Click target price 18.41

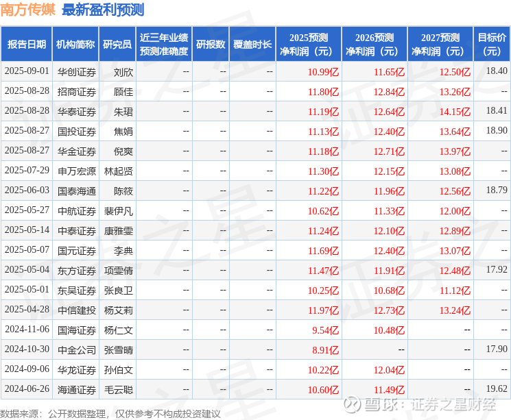(x=497, y=110)
